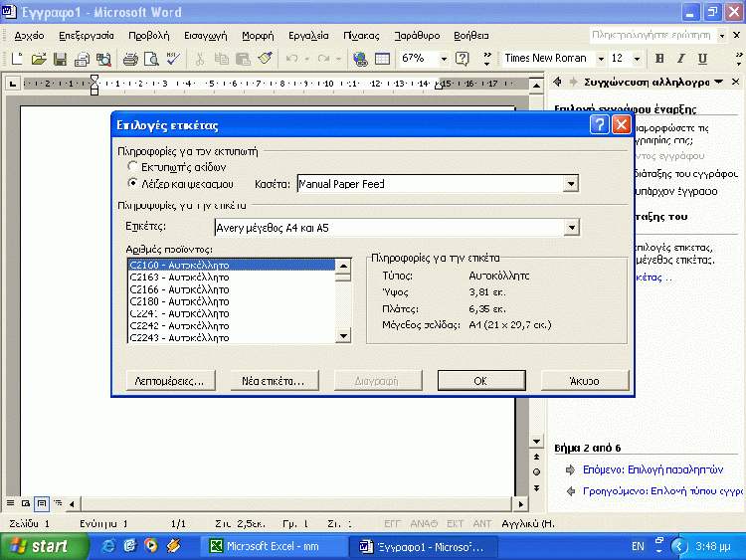
Task: Click the Copy icon
Action: (221, 59)
